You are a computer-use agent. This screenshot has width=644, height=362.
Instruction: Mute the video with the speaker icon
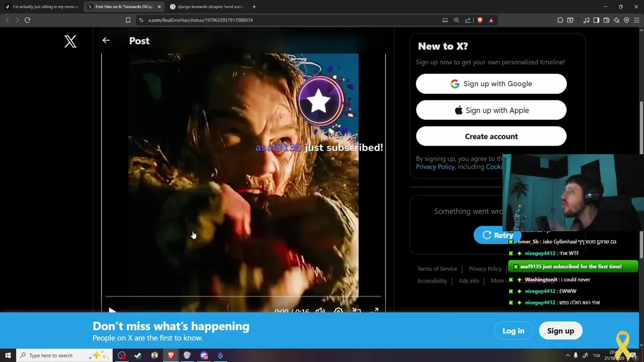click(x=320, y=311)
